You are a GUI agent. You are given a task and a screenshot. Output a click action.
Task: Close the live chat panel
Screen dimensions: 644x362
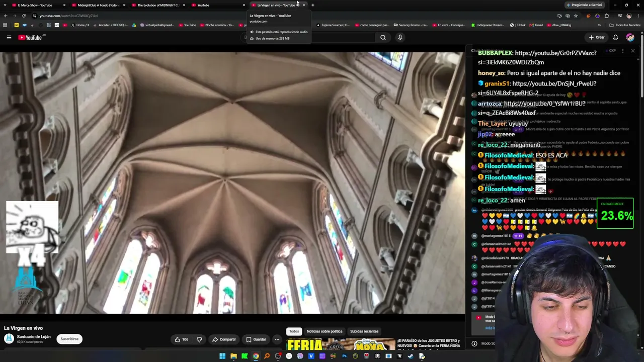[x=632, y=51]
